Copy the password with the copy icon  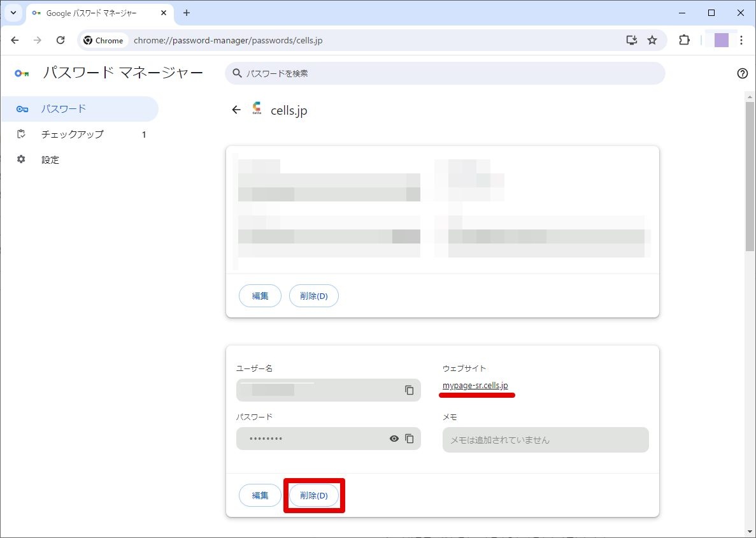point(410,439)
